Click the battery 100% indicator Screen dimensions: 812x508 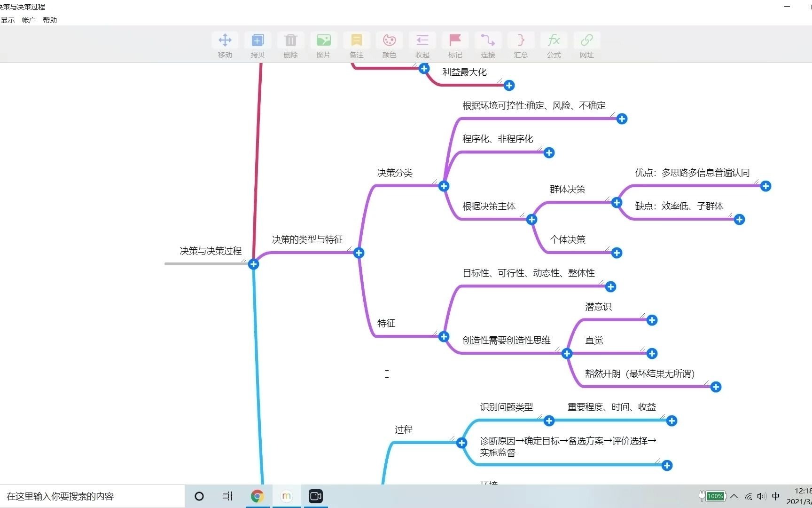click(x=712, y=496)
